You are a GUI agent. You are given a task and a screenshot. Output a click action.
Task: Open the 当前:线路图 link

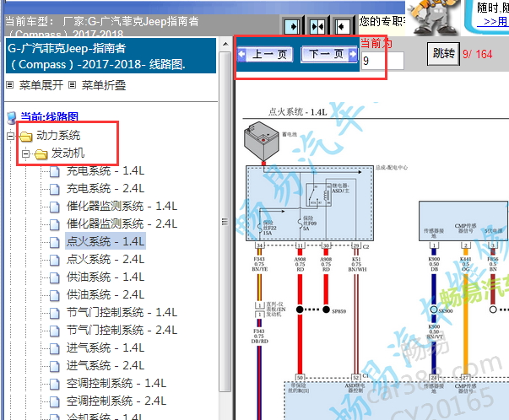point(49,116)
